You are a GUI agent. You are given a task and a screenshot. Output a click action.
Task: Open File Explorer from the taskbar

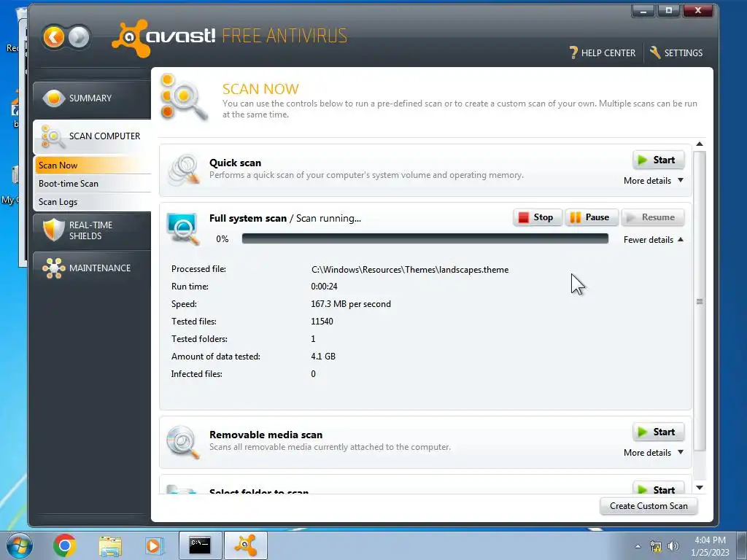coord(110,545)
